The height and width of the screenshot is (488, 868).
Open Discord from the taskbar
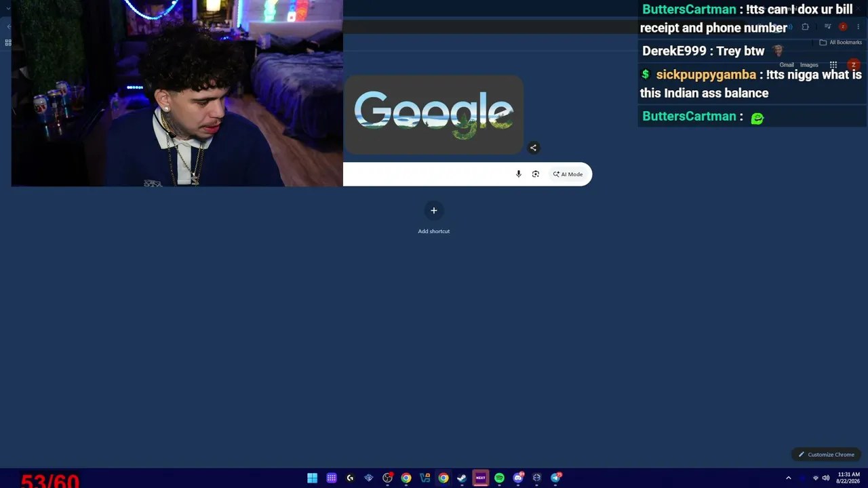click(x=518, y=478)
